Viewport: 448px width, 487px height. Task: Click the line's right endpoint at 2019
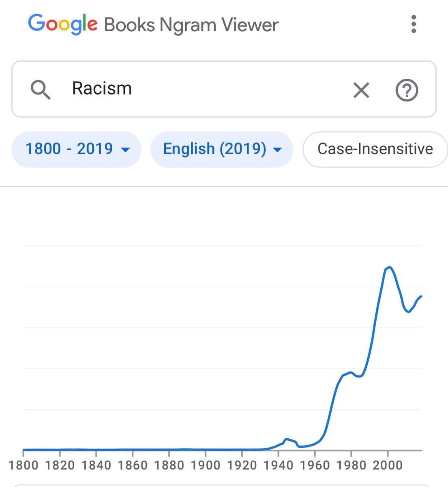click(x=421, y=296)
